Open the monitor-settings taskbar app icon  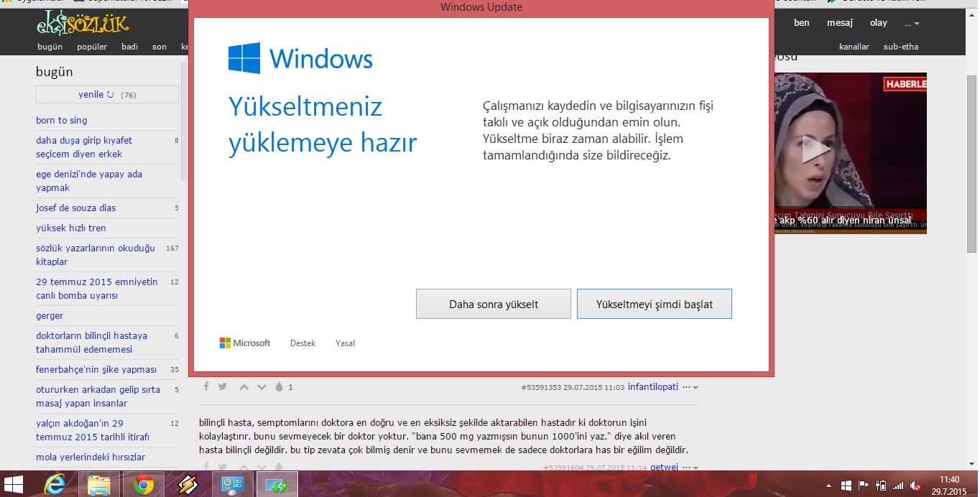click(x=233, y=486)
